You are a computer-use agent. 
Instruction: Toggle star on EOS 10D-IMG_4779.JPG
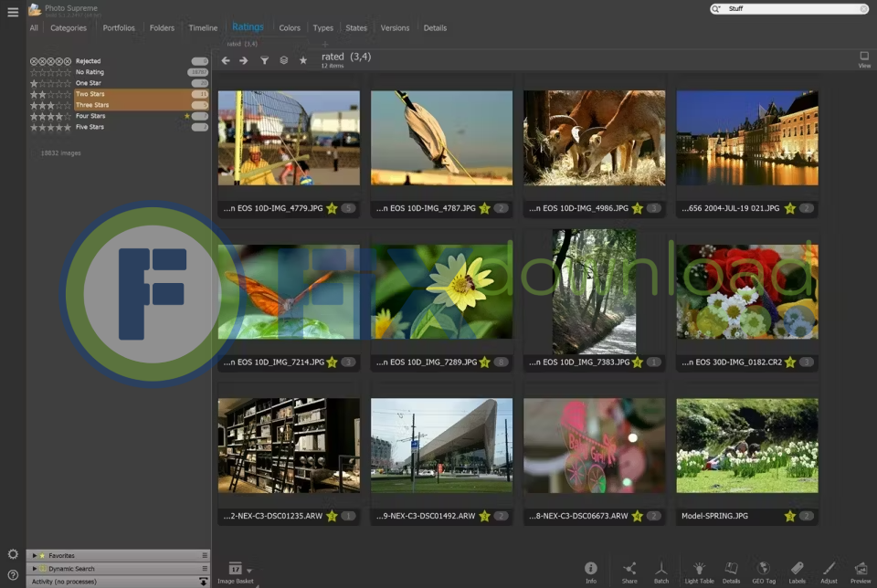(331, 208)
